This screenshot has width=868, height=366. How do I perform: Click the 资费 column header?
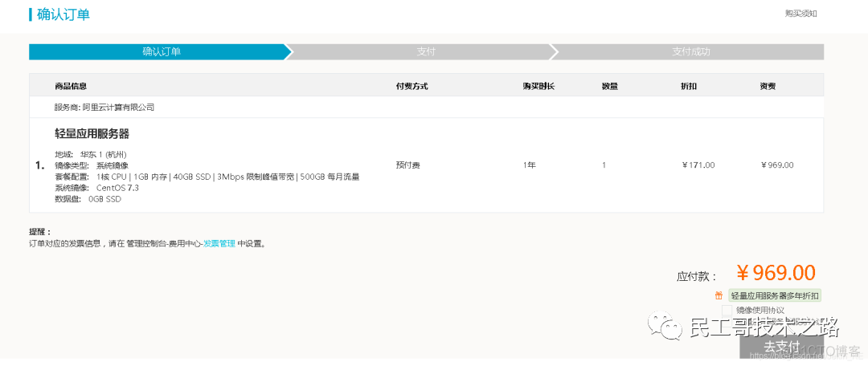(768, 86)
